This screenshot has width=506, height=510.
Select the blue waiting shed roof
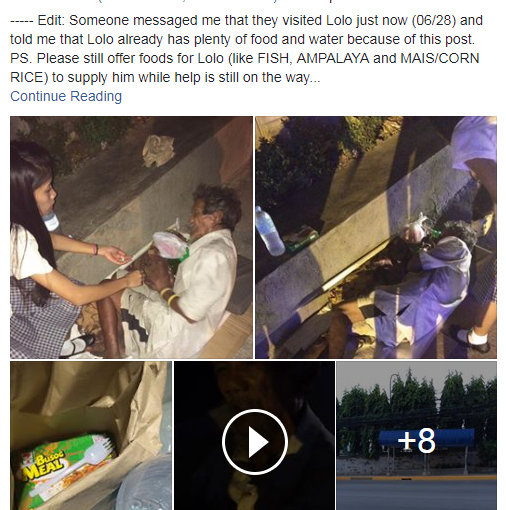pos(426,437)
